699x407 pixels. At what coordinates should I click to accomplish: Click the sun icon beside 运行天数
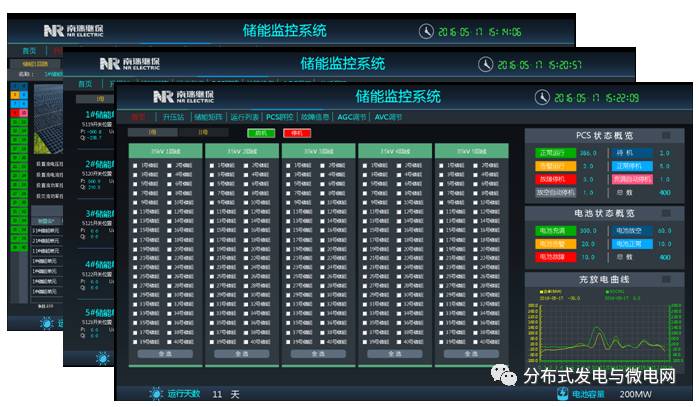click(x=155, y=394)
